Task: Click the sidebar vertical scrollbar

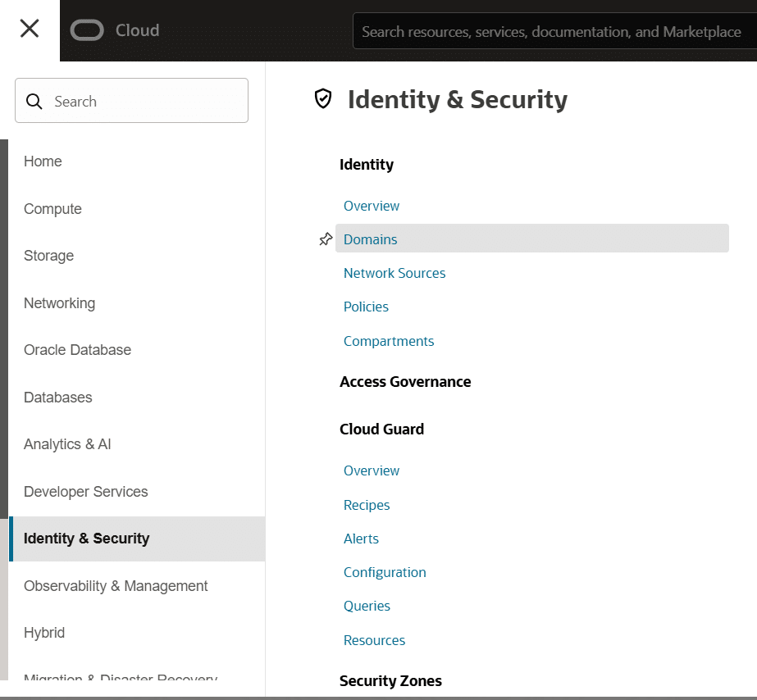Action: click(4, 329)
